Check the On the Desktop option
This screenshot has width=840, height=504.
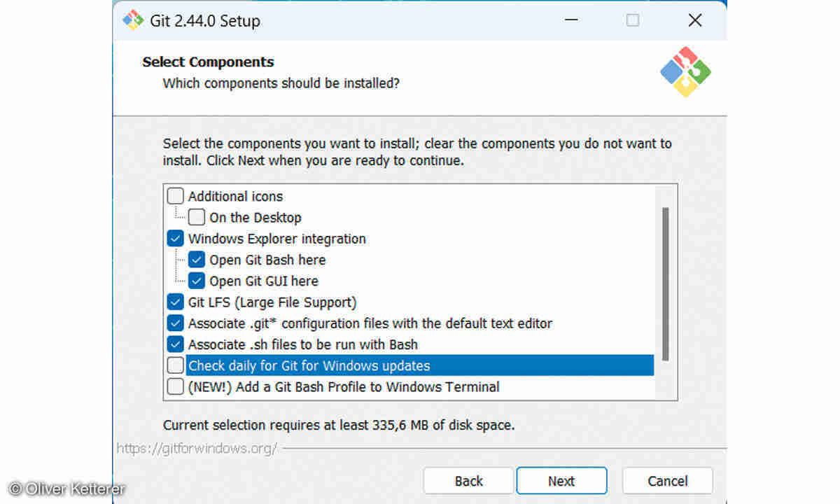197,218
